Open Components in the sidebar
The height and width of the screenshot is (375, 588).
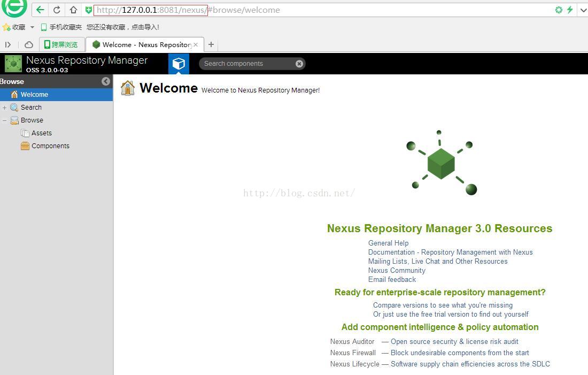coord(50,146)
